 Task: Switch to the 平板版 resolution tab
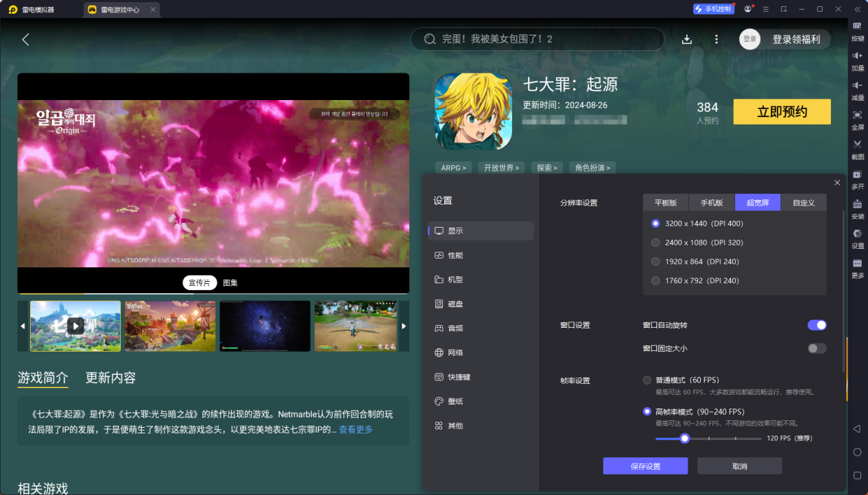[666, 202]
